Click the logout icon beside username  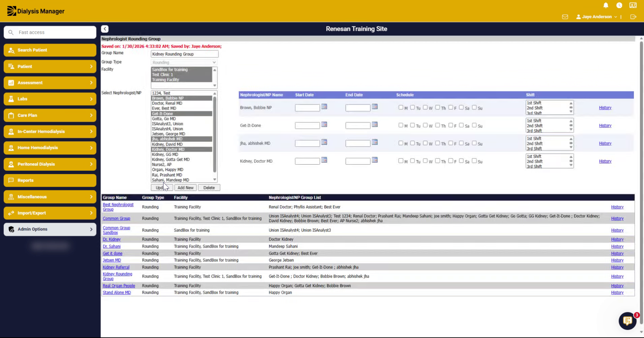tap(633, 17)
